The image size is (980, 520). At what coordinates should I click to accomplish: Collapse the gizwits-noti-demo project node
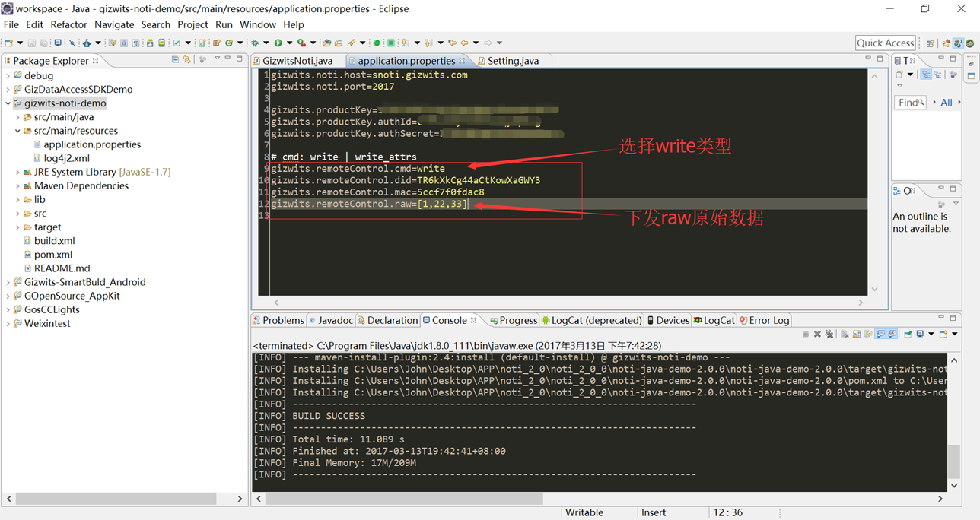pos(8,103)
